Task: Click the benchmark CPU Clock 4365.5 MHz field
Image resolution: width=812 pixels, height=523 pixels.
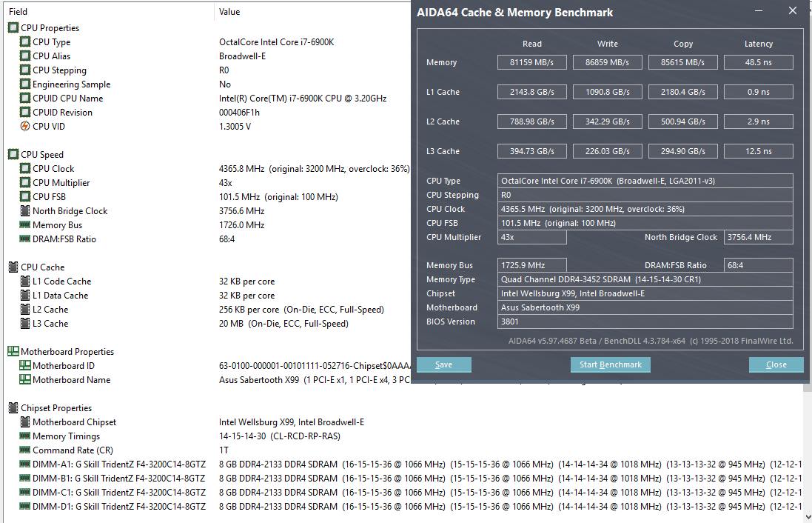Action: (645, 209)
